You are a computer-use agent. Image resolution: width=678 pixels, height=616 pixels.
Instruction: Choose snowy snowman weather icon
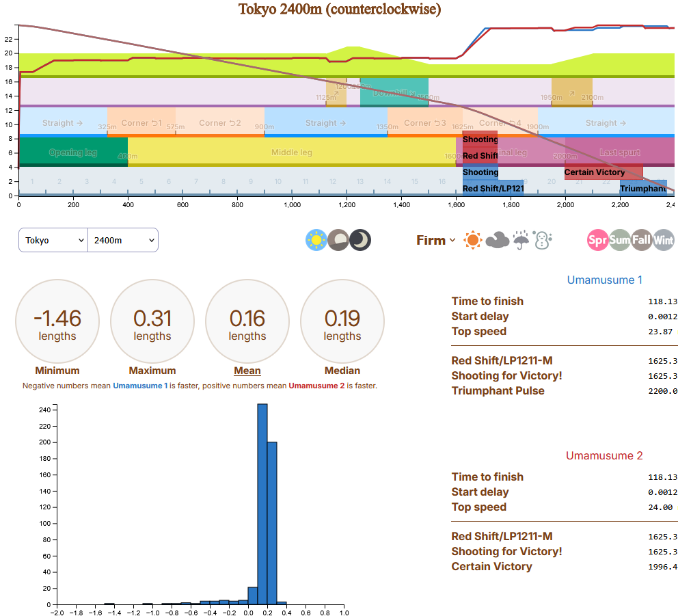(x=542, y=240)
